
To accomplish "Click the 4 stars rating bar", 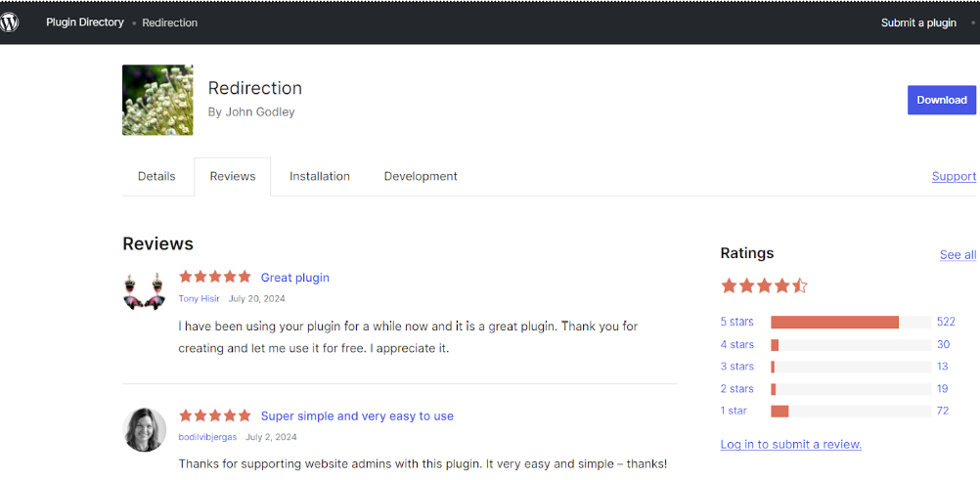I will pyautogui.click(x=851, y=345).
